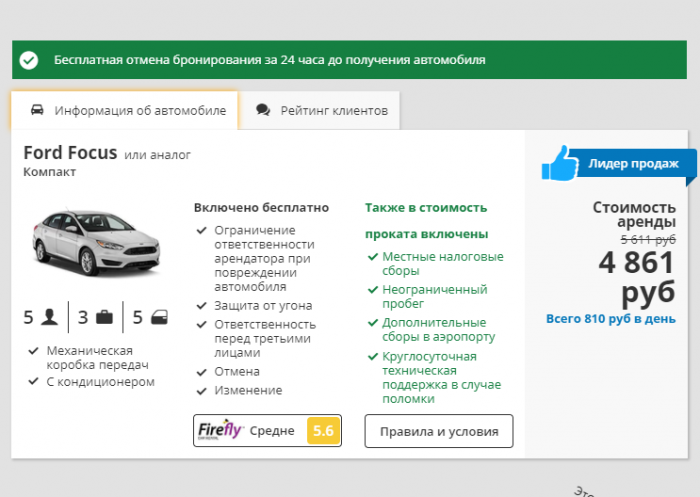Click green checkmark beside Круглосуточная техническая поддержка
Screen dimensions: 700x497
tap(373, 357)
